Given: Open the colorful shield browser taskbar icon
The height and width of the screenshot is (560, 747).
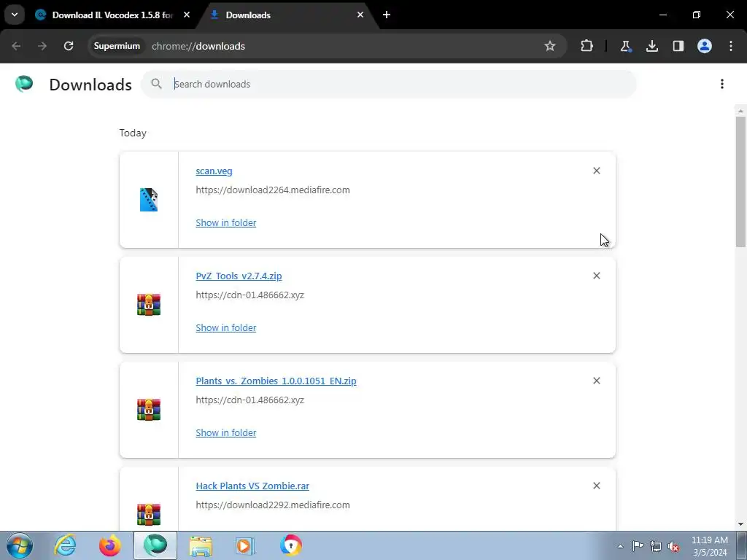Looking at the screenshot, I should tap(291, 545).
